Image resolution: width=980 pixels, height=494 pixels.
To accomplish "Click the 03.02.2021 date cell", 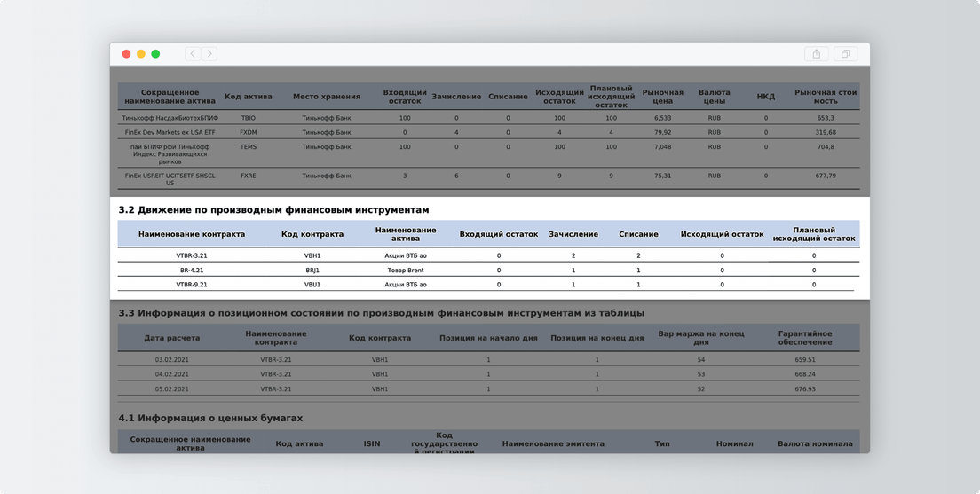I will (172, 360).
